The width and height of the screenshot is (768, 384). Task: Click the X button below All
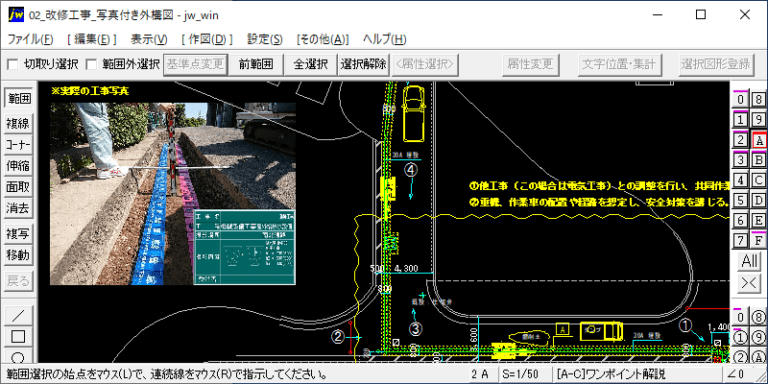749,284
